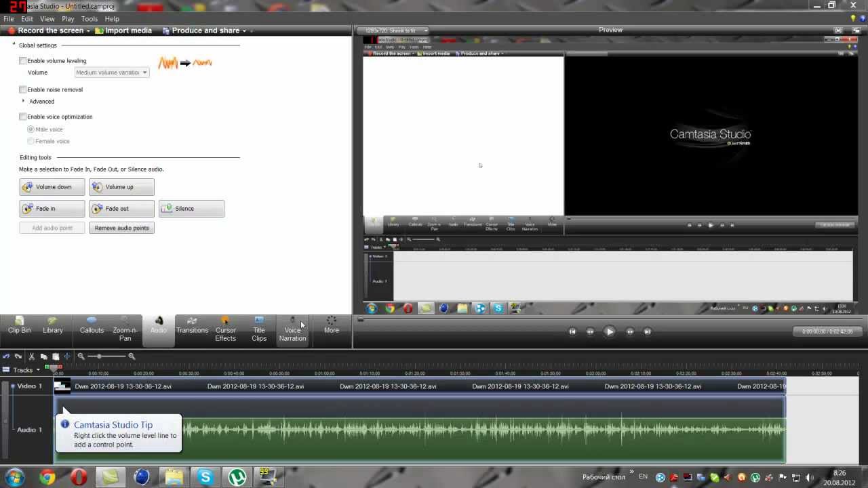Viewport: 868px width, 488px height.
Task: Open the File menu
Action: (8, 19)
